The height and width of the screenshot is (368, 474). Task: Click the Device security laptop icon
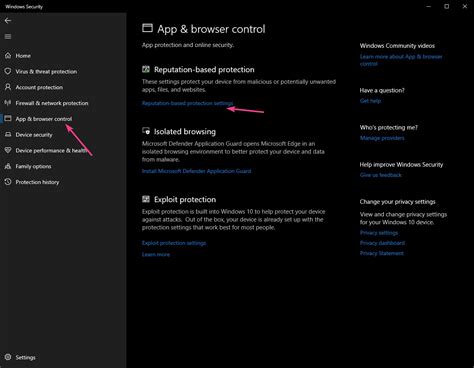[x=8, y=135]
